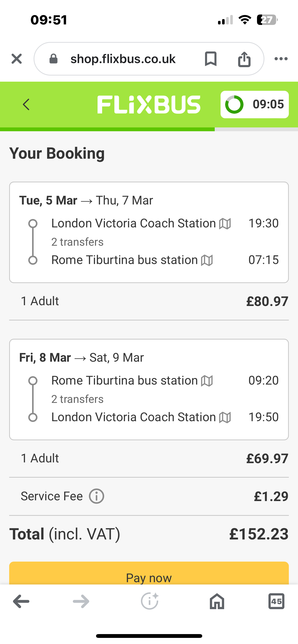Tap the bookmark icon in address bar
Viewport: 298px width, 644px height.
(x=211, y=59)
